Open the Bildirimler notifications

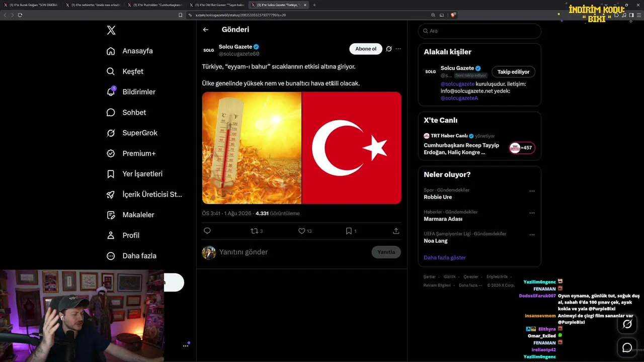point(131,92)
